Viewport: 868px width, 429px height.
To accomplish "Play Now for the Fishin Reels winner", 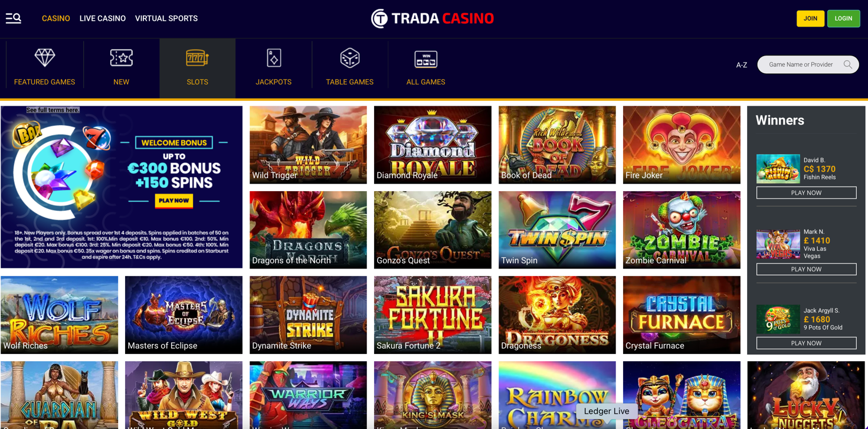I will 806,193.
